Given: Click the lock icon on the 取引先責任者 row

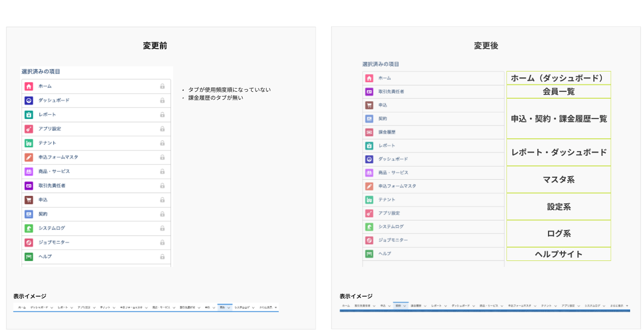Looking at the screenshot, I should [x=162, y=186].
